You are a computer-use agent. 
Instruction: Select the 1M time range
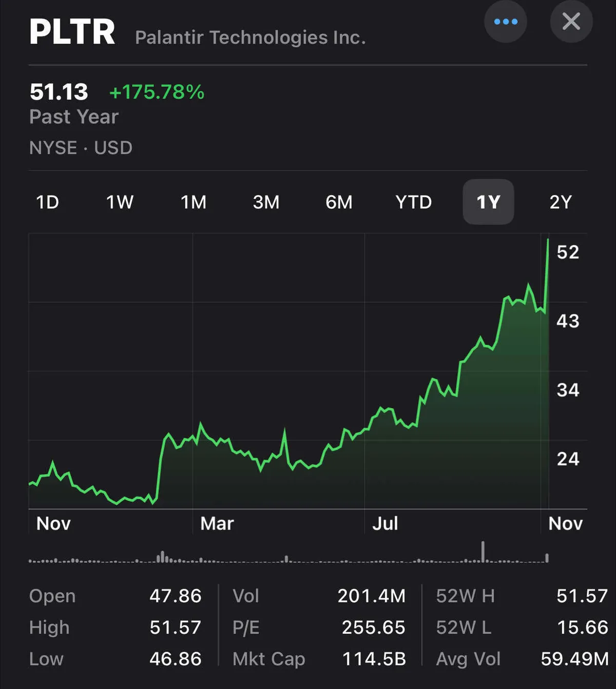(194, 202)
